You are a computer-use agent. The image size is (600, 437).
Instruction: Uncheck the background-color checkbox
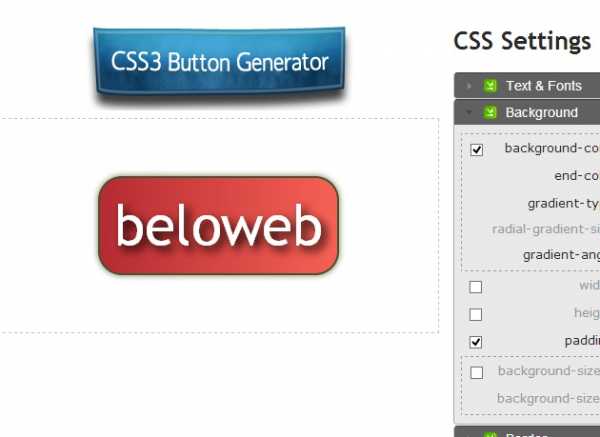click(x=476, y=150)
